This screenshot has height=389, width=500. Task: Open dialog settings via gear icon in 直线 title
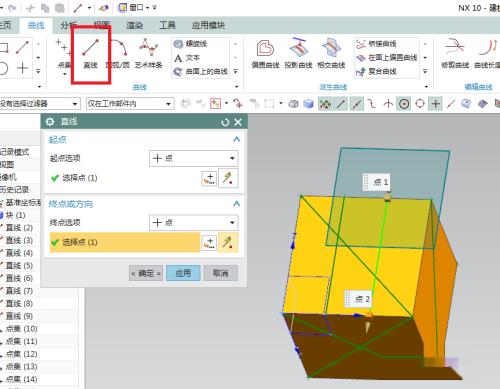(x=50, y=122)
